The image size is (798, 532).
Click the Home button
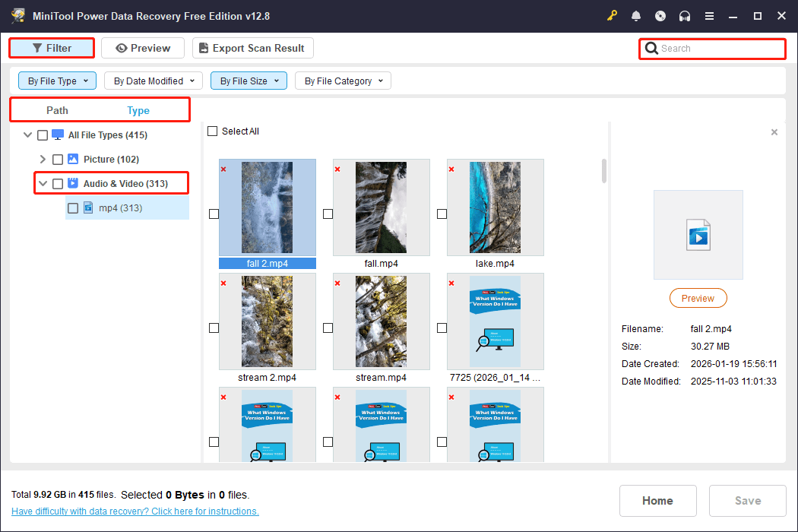657,500
